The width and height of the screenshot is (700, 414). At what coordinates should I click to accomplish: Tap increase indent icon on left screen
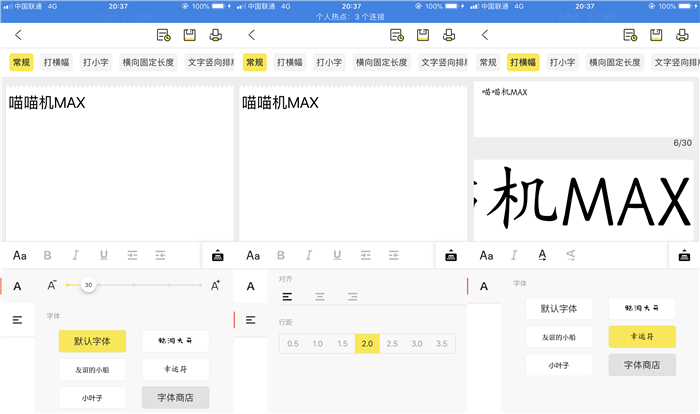[x=132, y=255]
